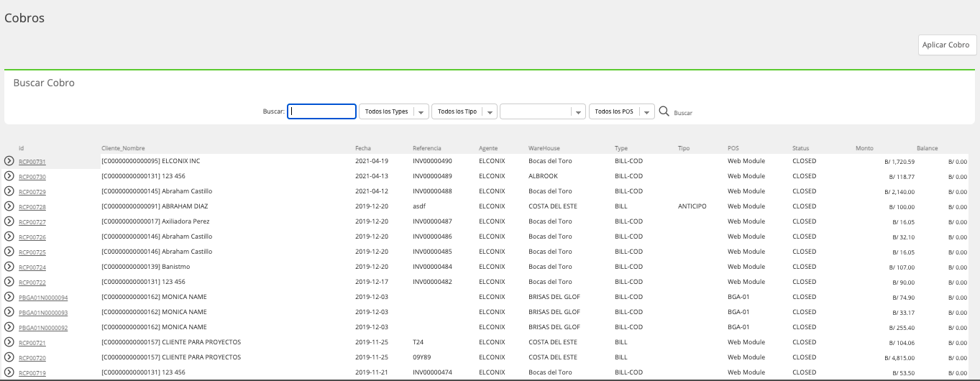Open receipt link RCP00725
The height and width of the screenshot is (381, 980).
(32, 252)
